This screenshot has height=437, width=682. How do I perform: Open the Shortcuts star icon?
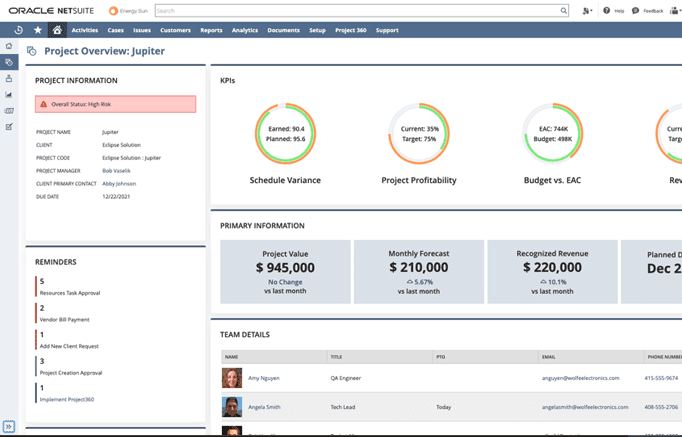click(x=38, y=30)
